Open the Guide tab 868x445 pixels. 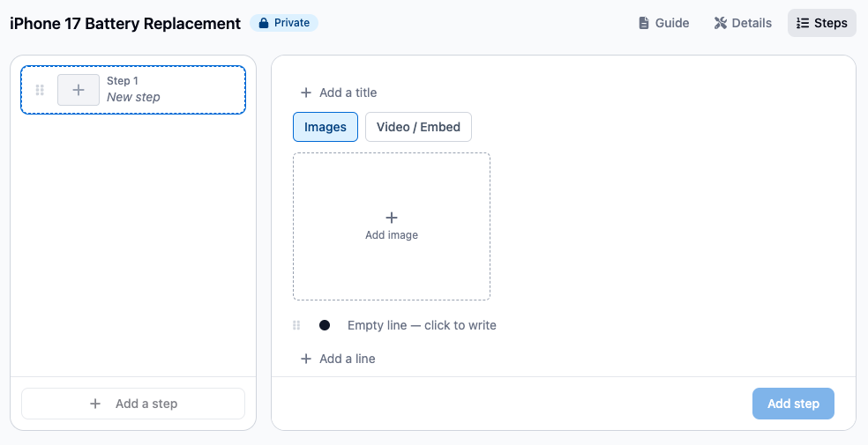coord(663,23)
